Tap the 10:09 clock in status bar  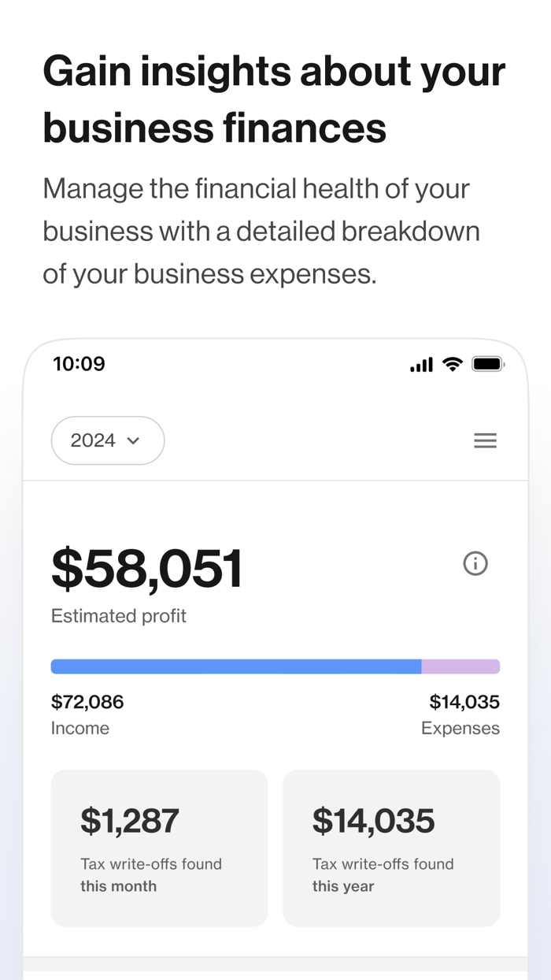tap(79, 364)
